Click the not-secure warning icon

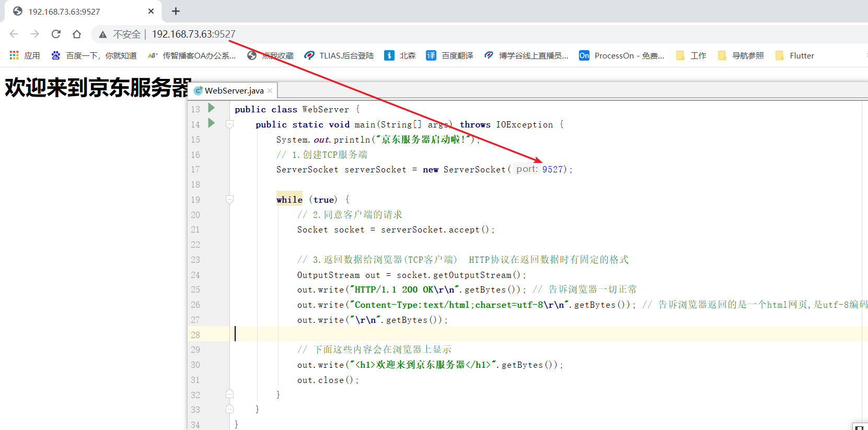click(103, 34)
